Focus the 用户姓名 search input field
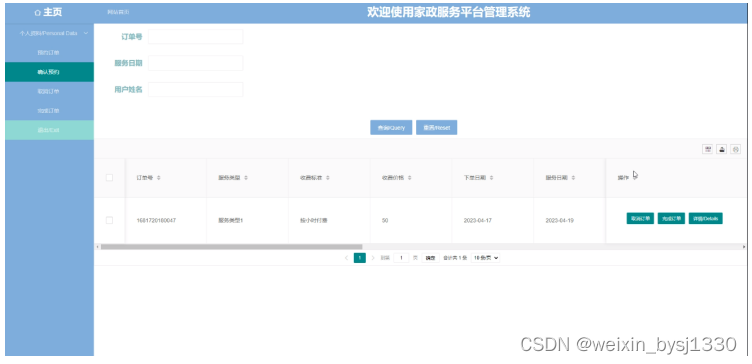This screenshot has width=752, height=364. 196,89
